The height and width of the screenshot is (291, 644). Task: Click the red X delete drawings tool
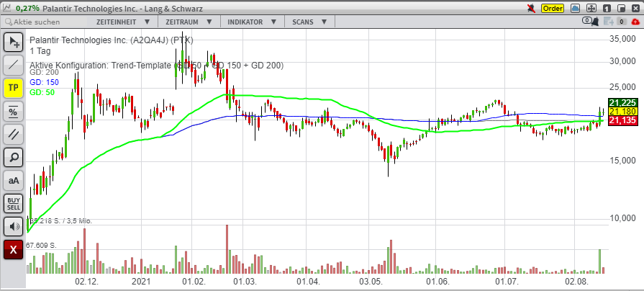[x=13, y=249]
